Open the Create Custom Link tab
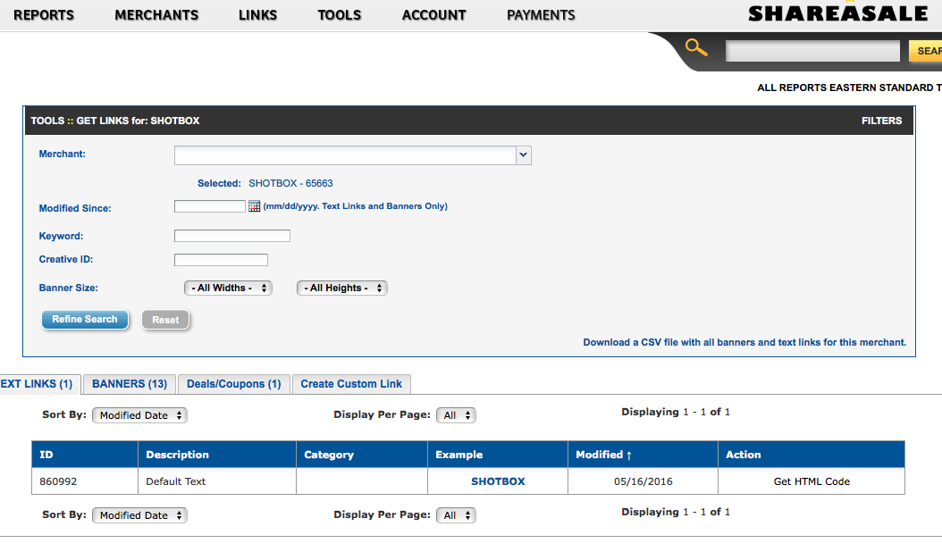Viewport: 942px width, 560px height. pyautogui.click(x=351, y=384)
